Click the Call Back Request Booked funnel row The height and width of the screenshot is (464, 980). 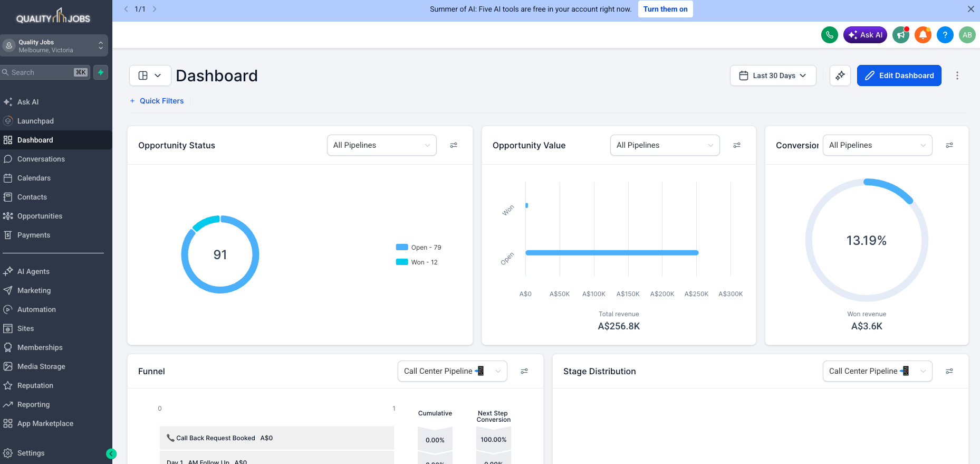point(277,438)
